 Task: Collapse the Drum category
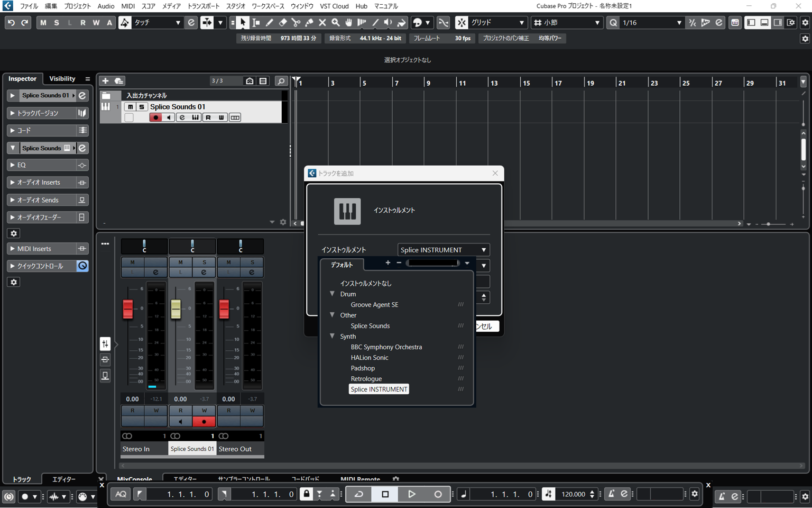coord(333,294)
